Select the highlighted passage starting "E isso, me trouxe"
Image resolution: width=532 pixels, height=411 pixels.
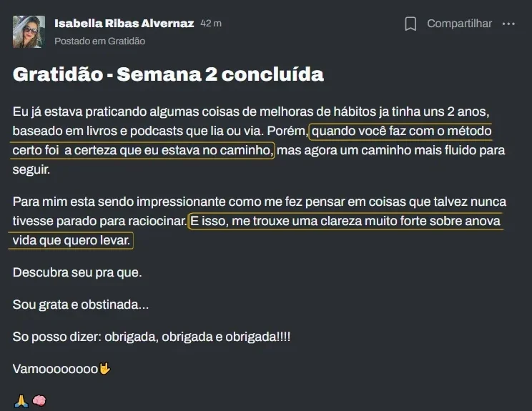coord(344,222)
